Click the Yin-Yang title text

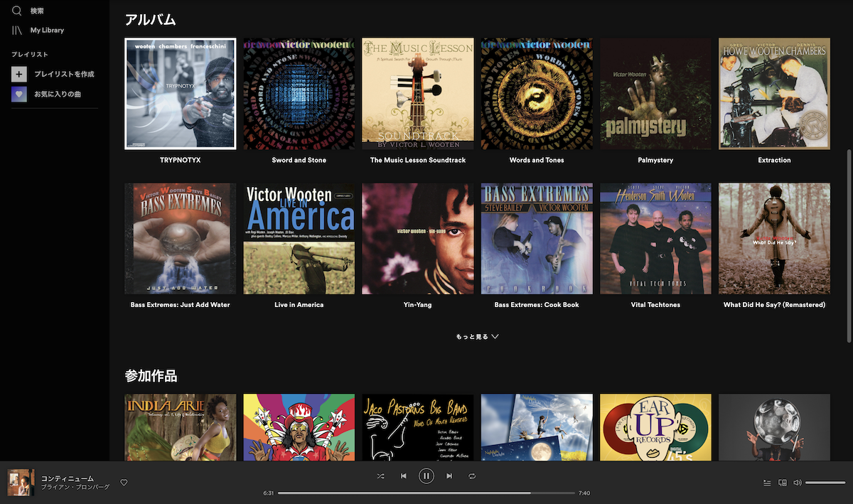click(417, 304)
